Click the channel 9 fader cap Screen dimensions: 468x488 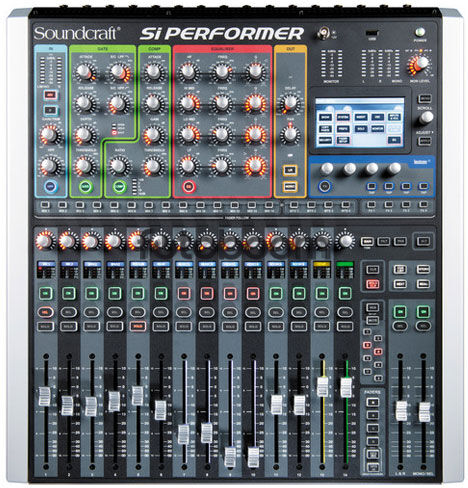pos(230,457)
